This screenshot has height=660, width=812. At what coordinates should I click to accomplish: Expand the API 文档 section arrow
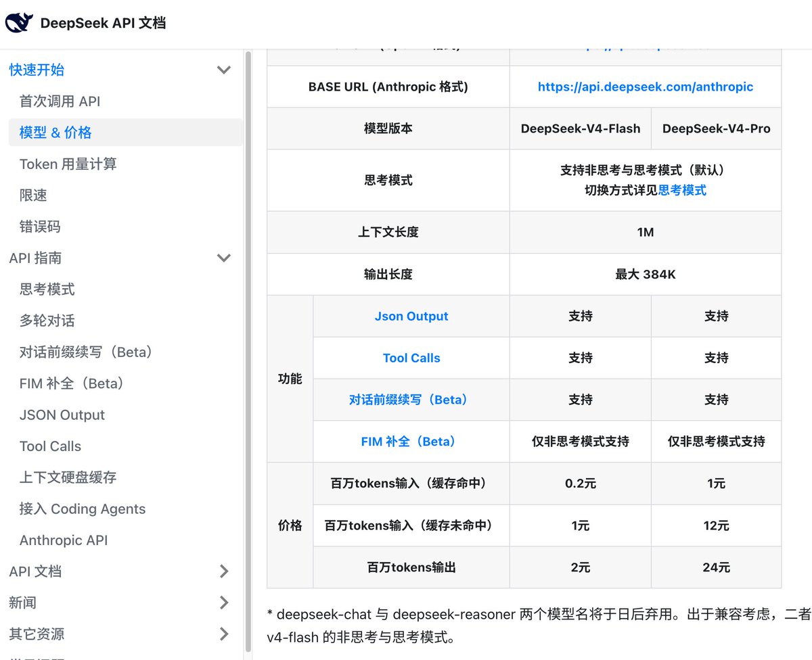coord(224,571)
